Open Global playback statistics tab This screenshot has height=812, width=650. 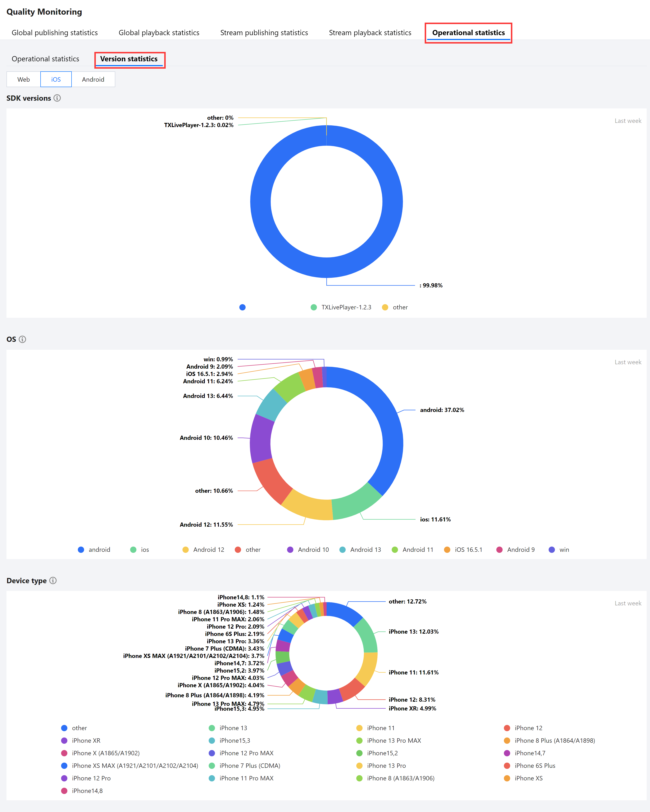159,33
